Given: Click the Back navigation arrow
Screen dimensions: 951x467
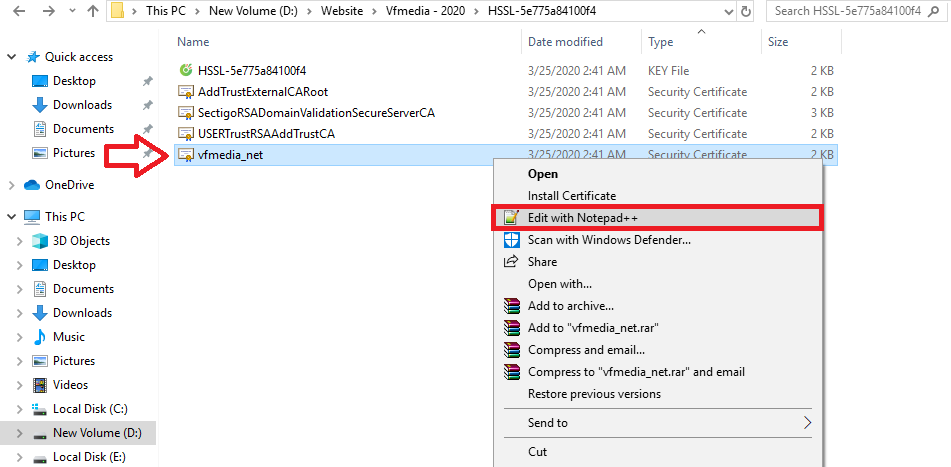Looking at the screenshot, I should point(19,11).
